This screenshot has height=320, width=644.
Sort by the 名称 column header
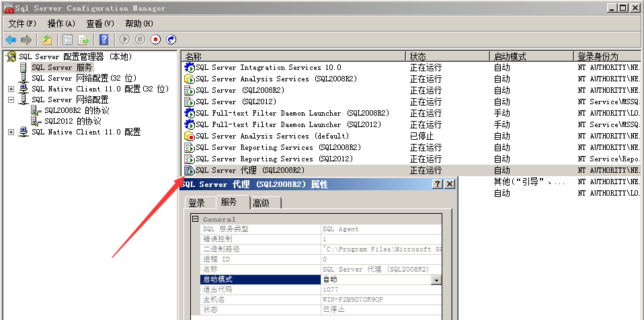[x=294, y=56]
